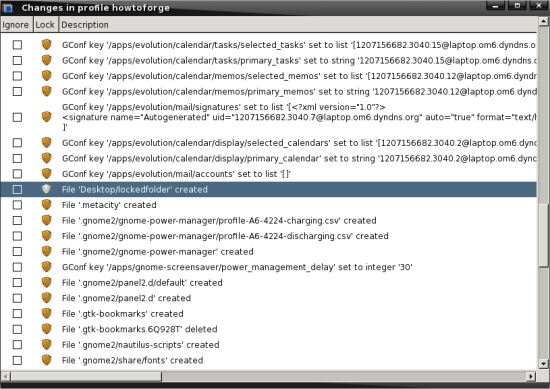This screenshot has width=550, height=389.
Task: Toggle lock shield for mail/accounts row
Action: (46, 174)
